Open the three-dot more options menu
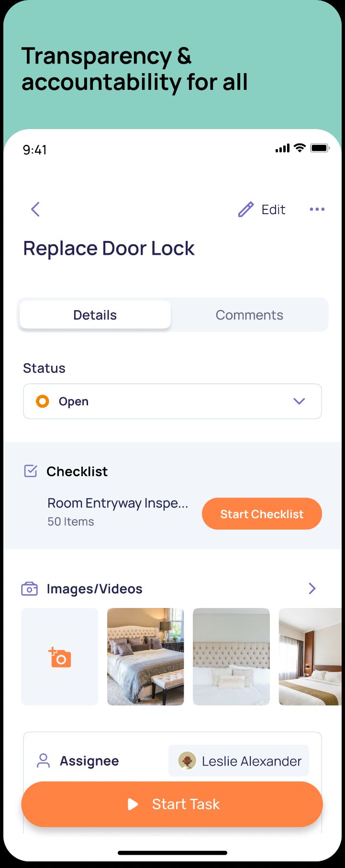 tap(317, 209)
